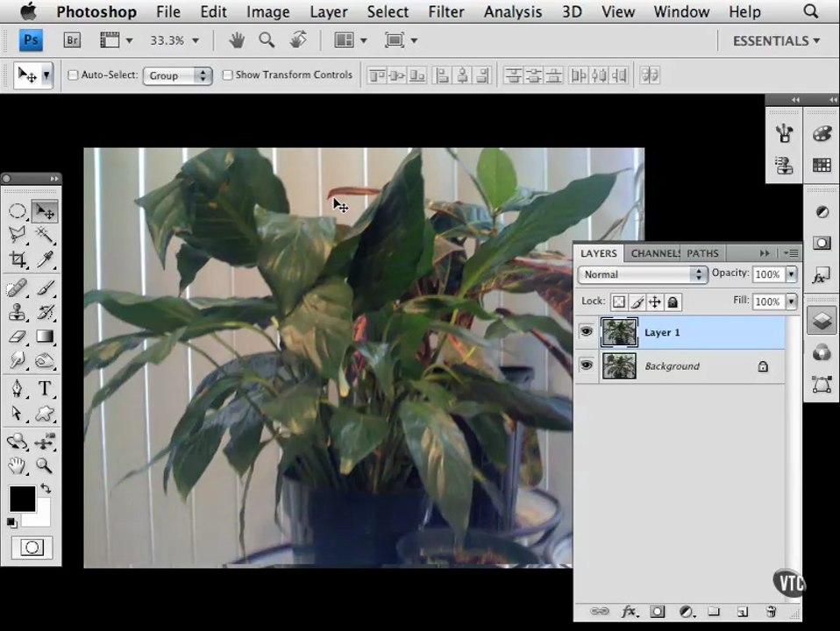
Task: Select the Eraser tool
Action: [x=18, y=337]
